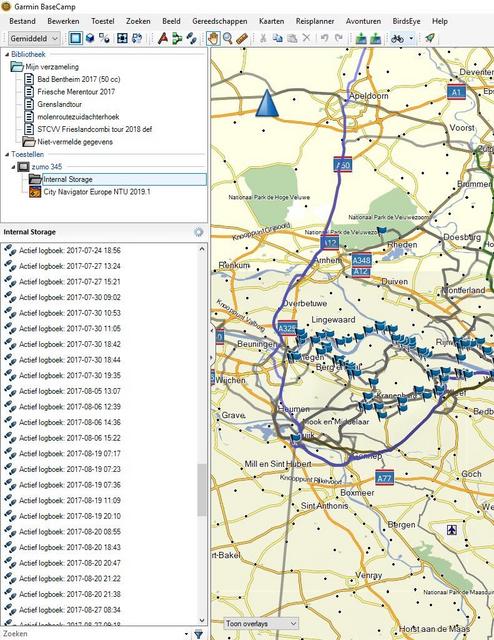The height and width of the screenshot is (640, 494).
Task: Select the 2D map view icon
Action: click(75, 38)
